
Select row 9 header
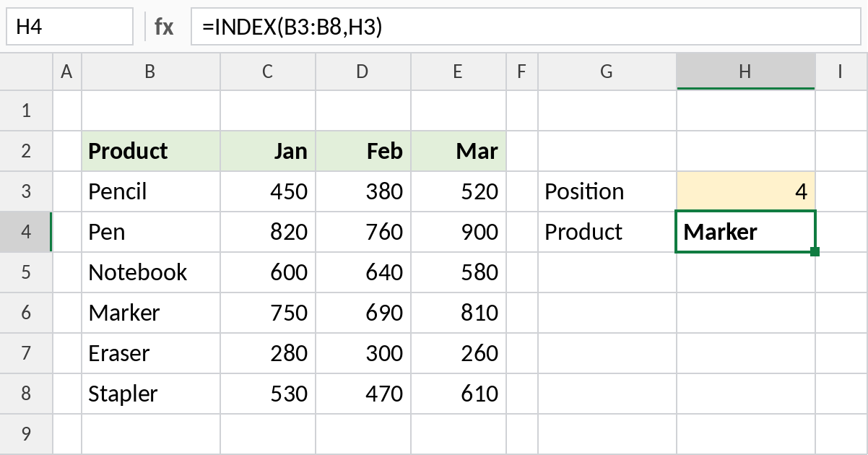click(27, 434)
